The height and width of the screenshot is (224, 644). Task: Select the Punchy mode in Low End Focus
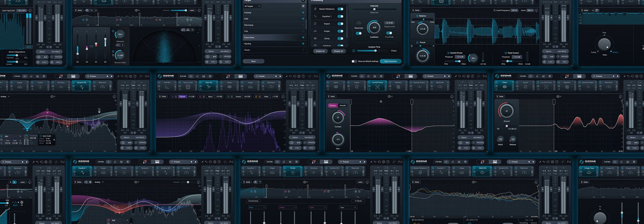point(333,106)
